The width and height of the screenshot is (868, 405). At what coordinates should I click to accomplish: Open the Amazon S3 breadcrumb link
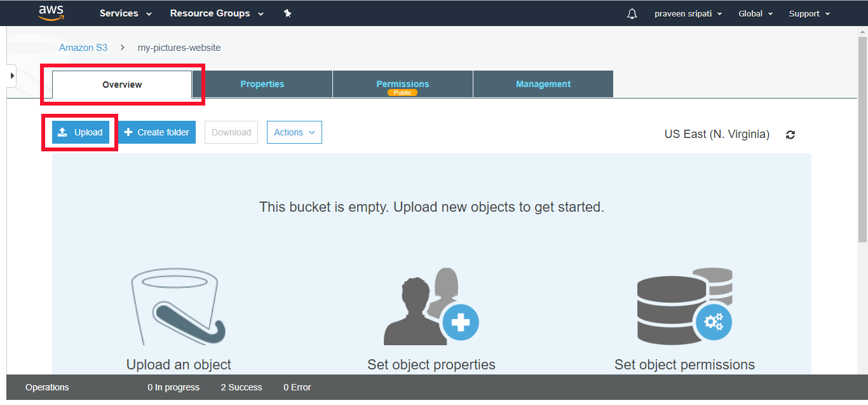83,47
